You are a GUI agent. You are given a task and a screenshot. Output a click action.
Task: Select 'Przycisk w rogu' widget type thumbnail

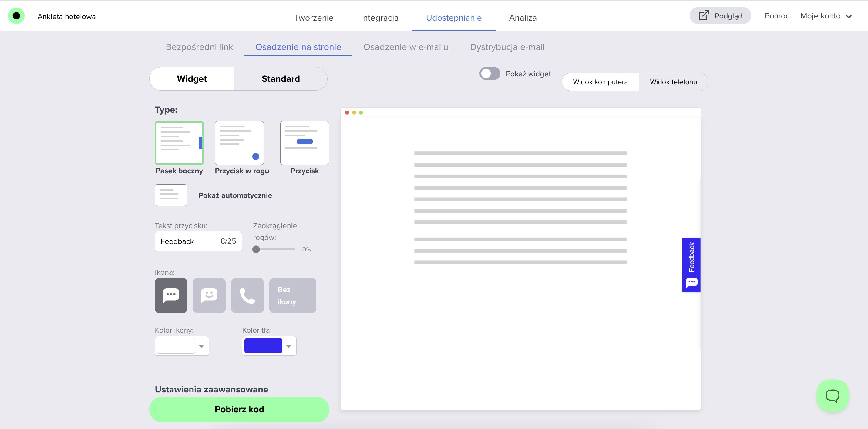239,143
